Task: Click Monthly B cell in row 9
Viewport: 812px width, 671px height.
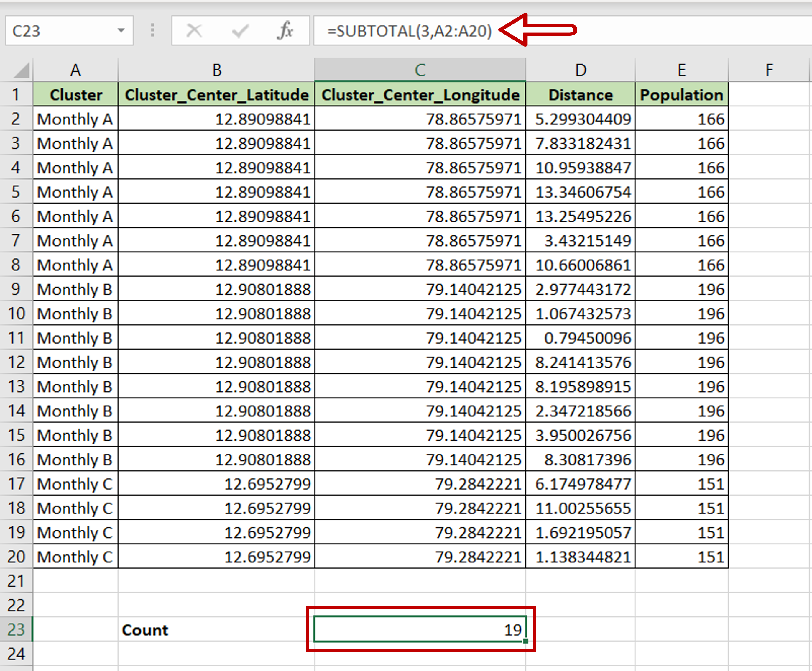Action: pos(76,289)
